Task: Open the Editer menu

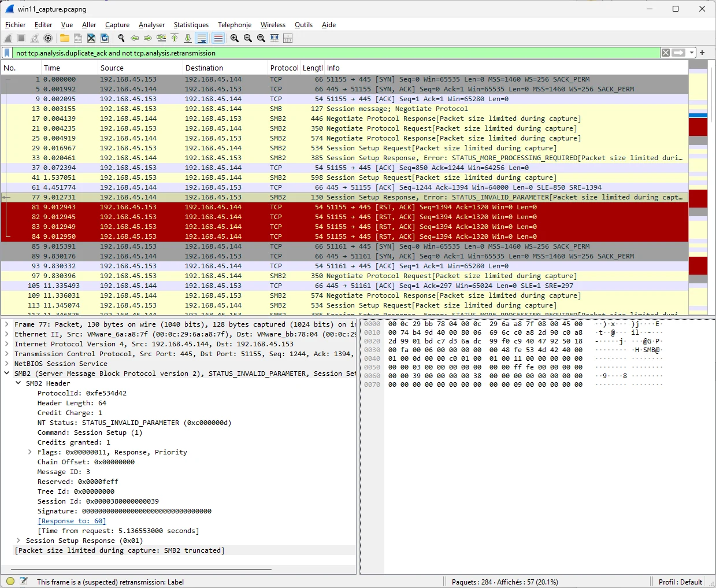Action: (43, 25)
